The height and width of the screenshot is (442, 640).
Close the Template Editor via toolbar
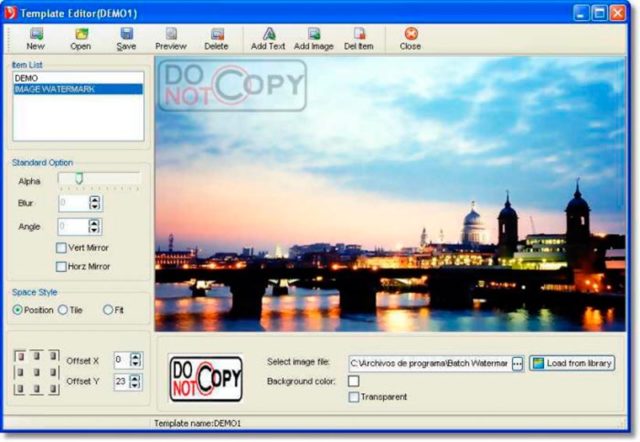pyautogui.click(x=411, y=39)
